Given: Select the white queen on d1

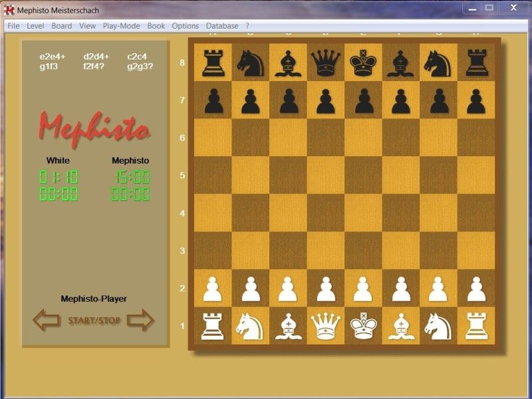Looking at the screenshot, I should click(x=326, y=327).
